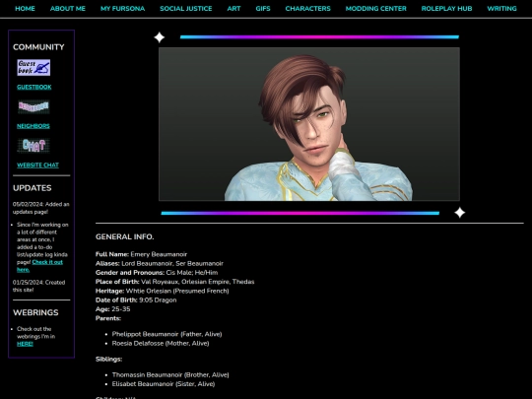Open the Writing page
The height and width of the screenshot is (399, 532).
(501, 9)
